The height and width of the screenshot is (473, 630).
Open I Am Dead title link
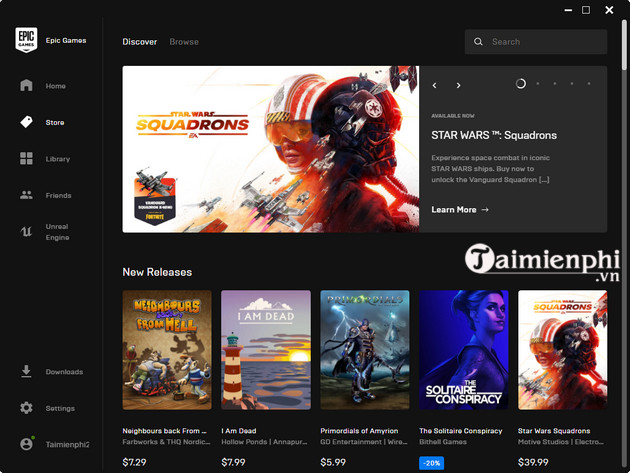[239, 431]
